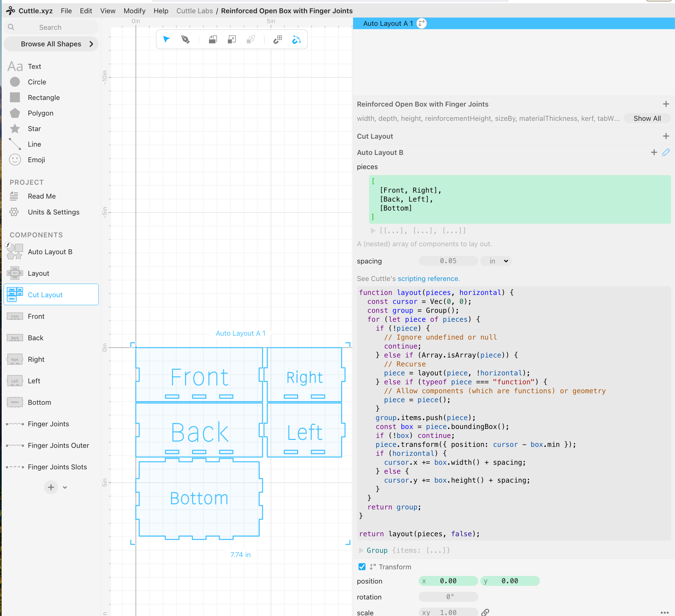Click the grayed-out transform/distort tool icon
The height and width of the screenshot is (616, 675).
(251, 39)
